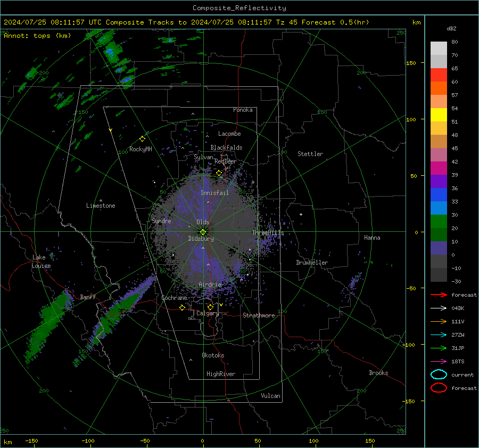
Task: Click the 33 dBZ light blue swatch
Action: (x=439, y=208)
